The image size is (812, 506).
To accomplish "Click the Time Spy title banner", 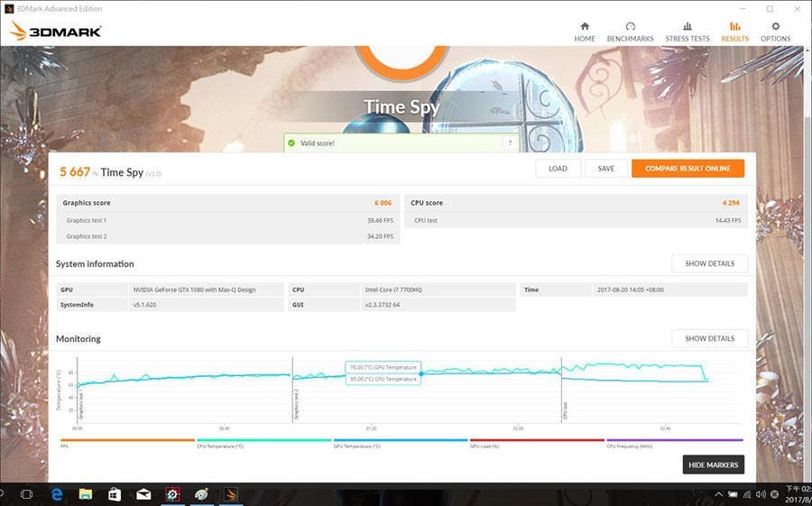I will point(401,106).
